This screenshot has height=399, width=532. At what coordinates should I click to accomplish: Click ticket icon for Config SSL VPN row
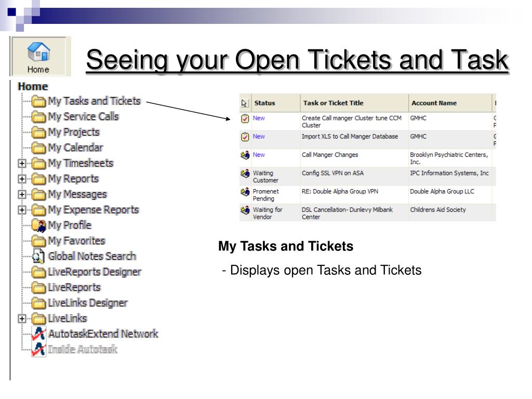245,174
